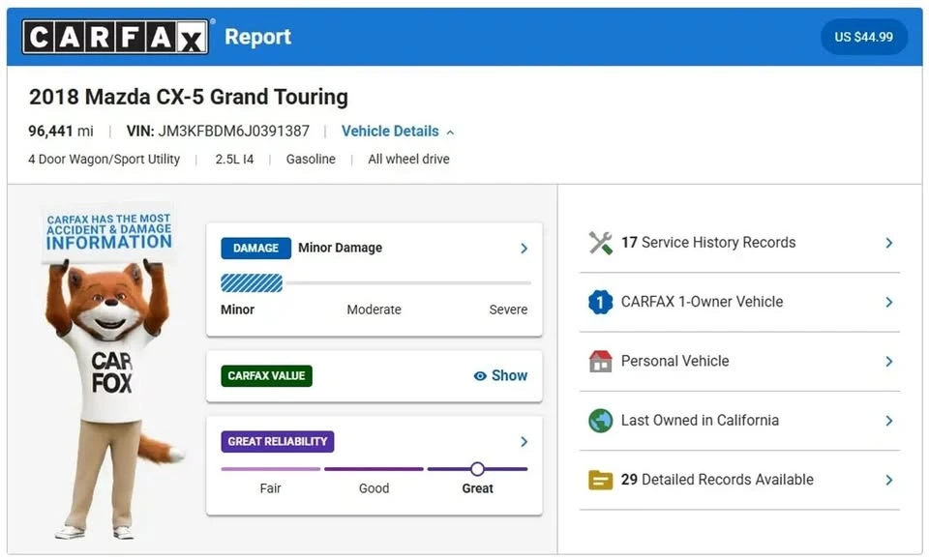Click the blue 1-Owner badge icon
Image resolution: width=929 pixels, height=560 pixels.
[x=600, y=302]
